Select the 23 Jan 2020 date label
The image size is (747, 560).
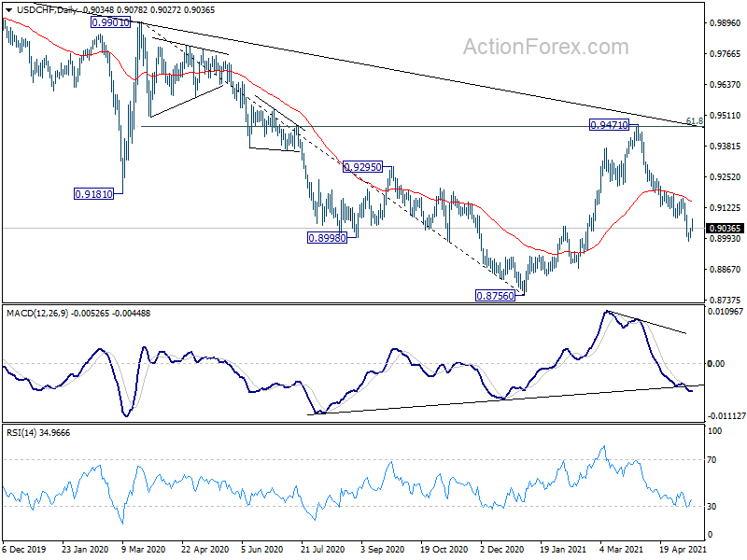point(85,549)
